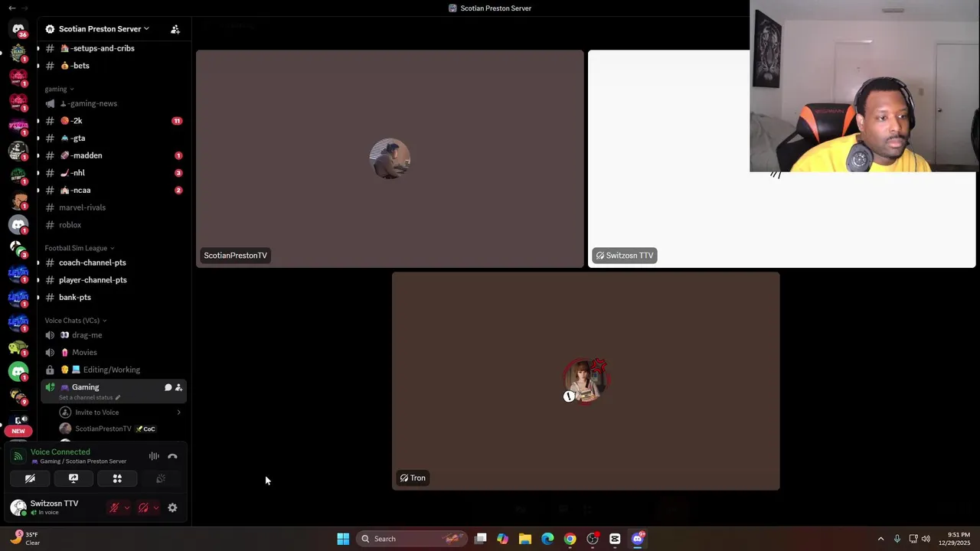Open the soundboard button
Viewport: 980px width, 551px height.
pyautogui.click(x=161, y=478)
